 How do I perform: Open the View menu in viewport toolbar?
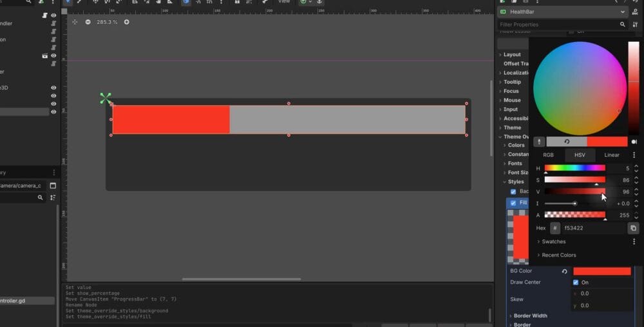click(x=284, y=2)
